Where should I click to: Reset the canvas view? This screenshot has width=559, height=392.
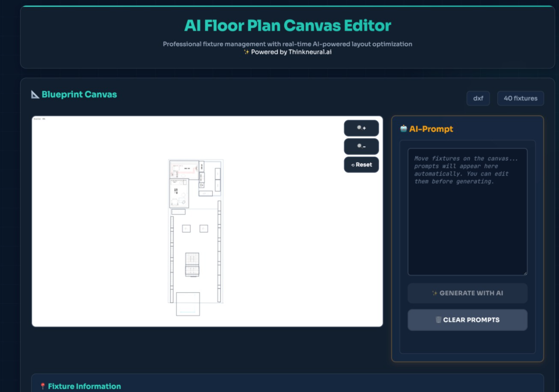pyautogui.click(x=361, y=164)
